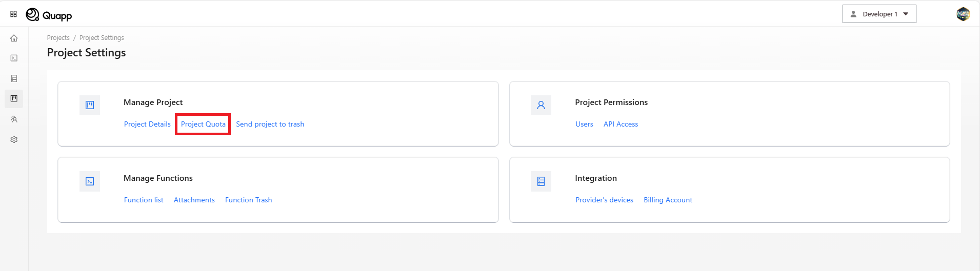
Task: Open the Settings gear in the sidebar
Action: click(14, 139)
